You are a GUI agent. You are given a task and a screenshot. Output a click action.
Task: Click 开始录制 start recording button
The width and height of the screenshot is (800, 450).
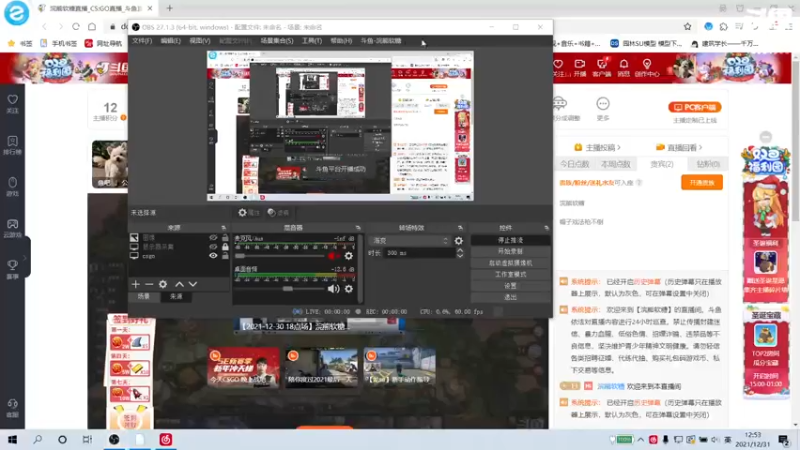pos(510,252)
